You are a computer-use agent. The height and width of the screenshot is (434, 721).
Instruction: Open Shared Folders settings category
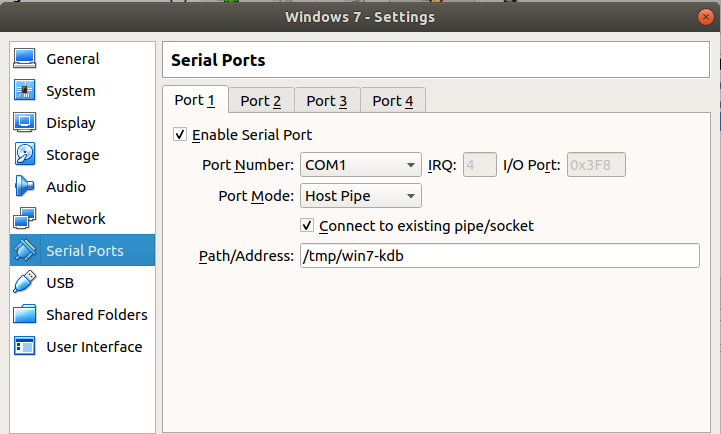coord(82,314)
